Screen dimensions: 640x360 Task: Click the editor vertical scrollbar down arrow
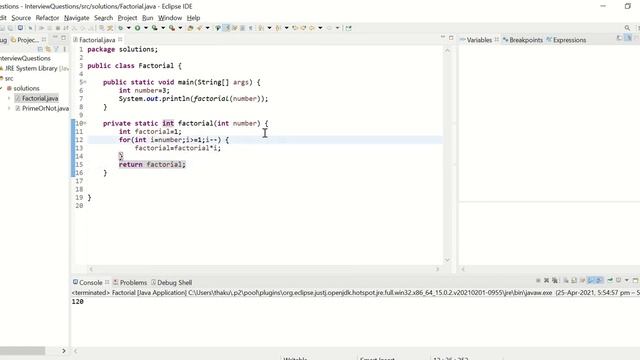tap(447, 260)
